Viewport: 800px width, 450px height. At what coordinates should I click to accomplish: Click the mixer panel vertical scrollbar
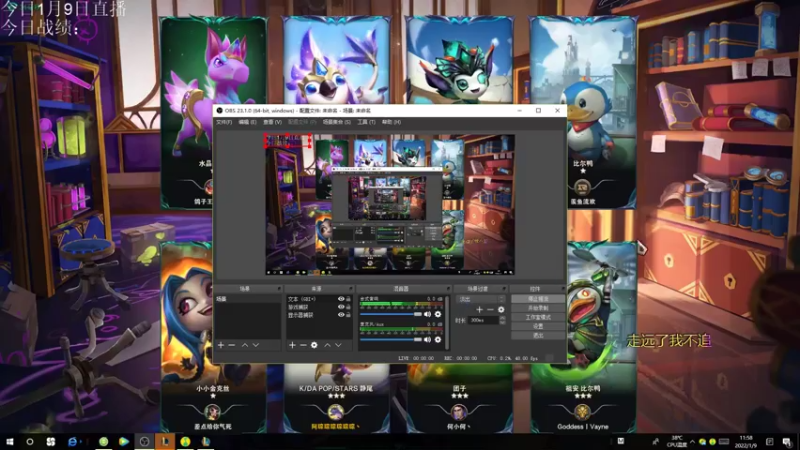(447, 322)
